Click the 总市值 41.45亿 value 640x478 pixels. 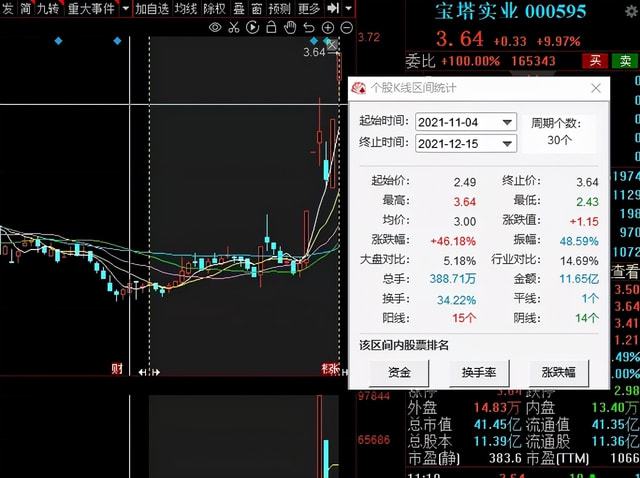(497, 425)
